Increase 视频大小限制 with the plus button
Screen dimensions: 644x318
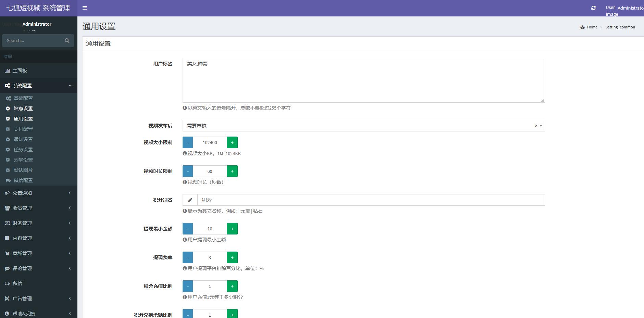coord(232,142)
